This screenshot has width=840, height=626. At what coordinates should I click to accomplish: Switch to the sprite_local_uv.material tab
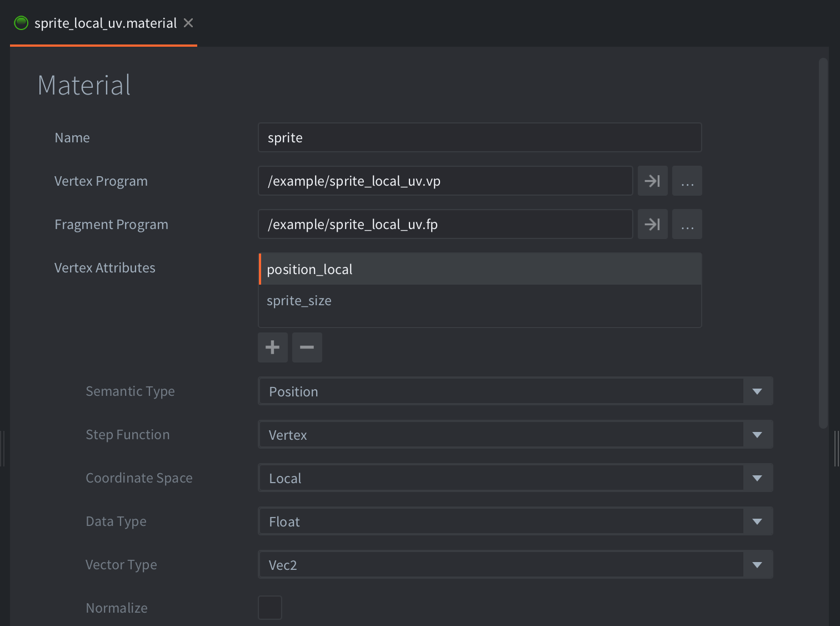point(105,23)
